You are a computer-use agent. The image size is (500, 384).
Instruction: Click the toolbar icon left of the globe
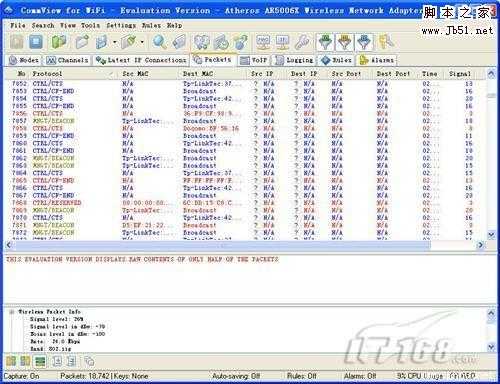[221, 42]
